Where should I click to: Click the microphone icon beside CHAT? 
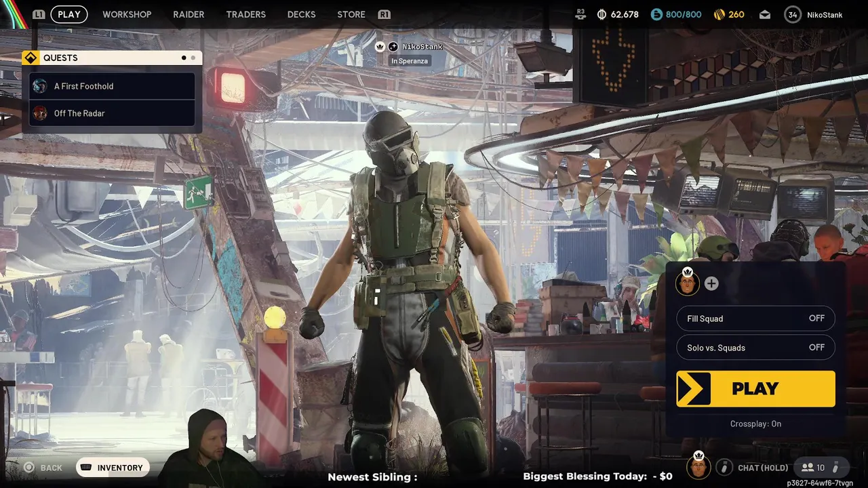coord(724,468)
